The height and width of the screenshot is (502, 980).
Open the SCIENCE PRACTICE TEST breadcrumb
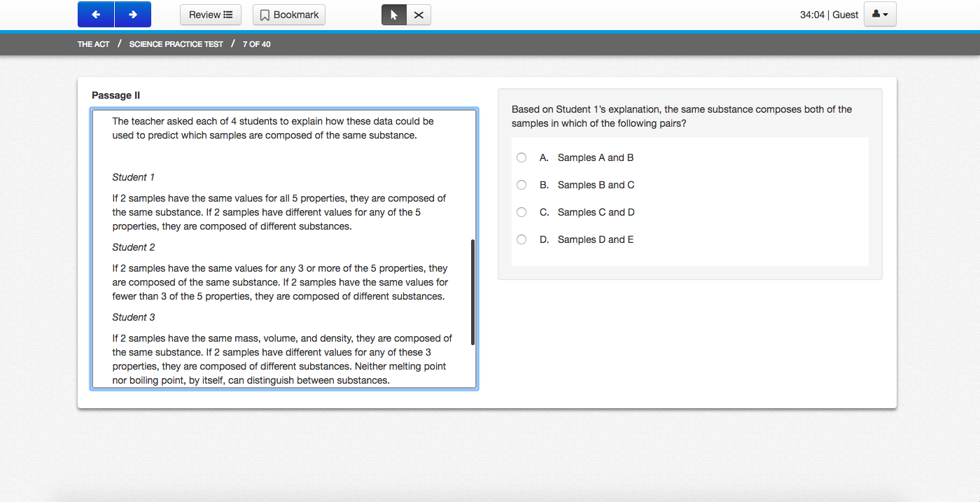tap(176, 43)
